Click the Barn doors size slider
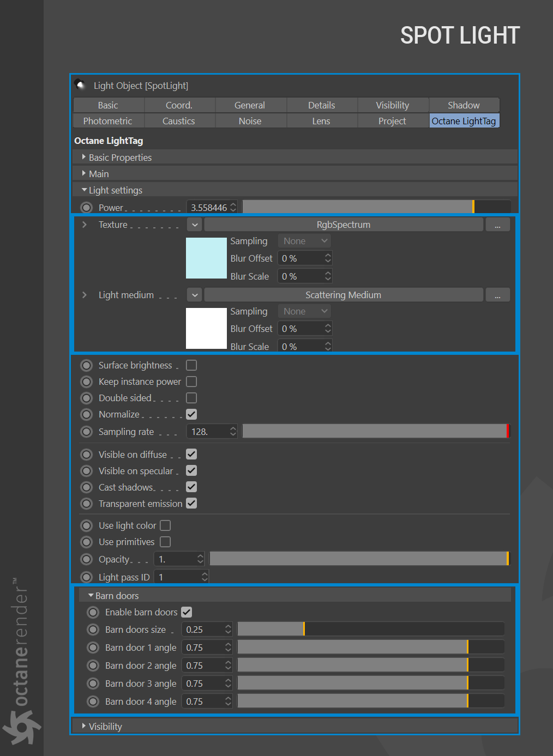 371,629
